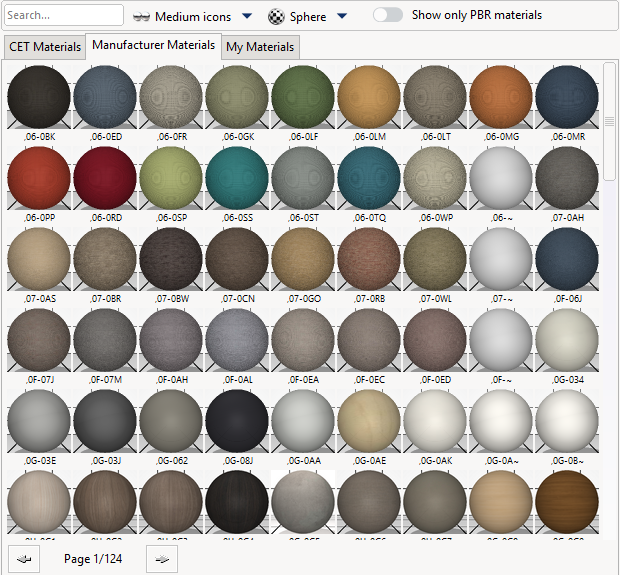This screenshot has width=620, height=575.
Task: Choose the dark gray ,0G-03J material
Action: coord(105,422)
